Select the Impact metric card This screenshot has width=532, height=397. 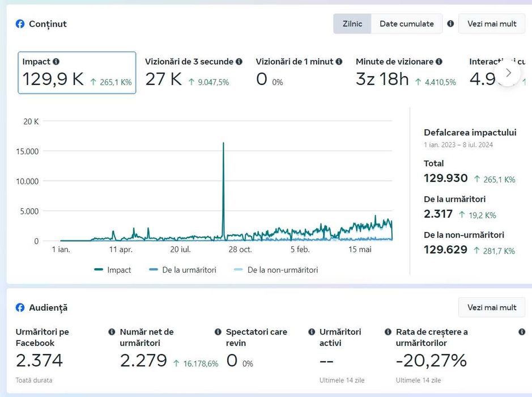click(77, 73)
